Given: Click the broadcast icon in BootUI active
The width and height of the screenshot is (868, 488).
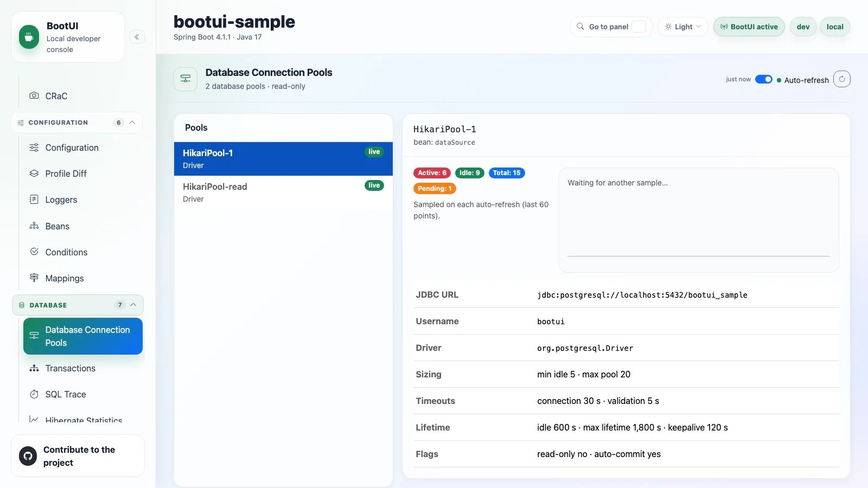Looking at the screenshot, I should coord(724,27).
